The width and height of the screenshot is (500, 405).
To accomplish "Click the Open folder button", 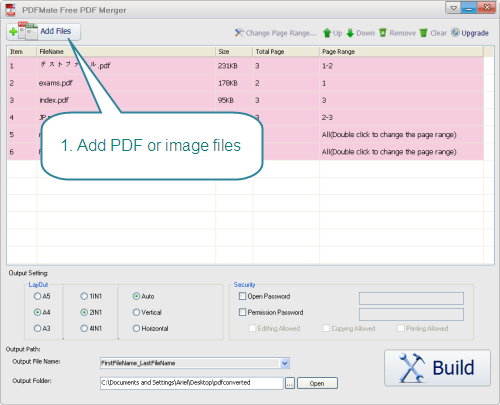I will tap(317, 383).
